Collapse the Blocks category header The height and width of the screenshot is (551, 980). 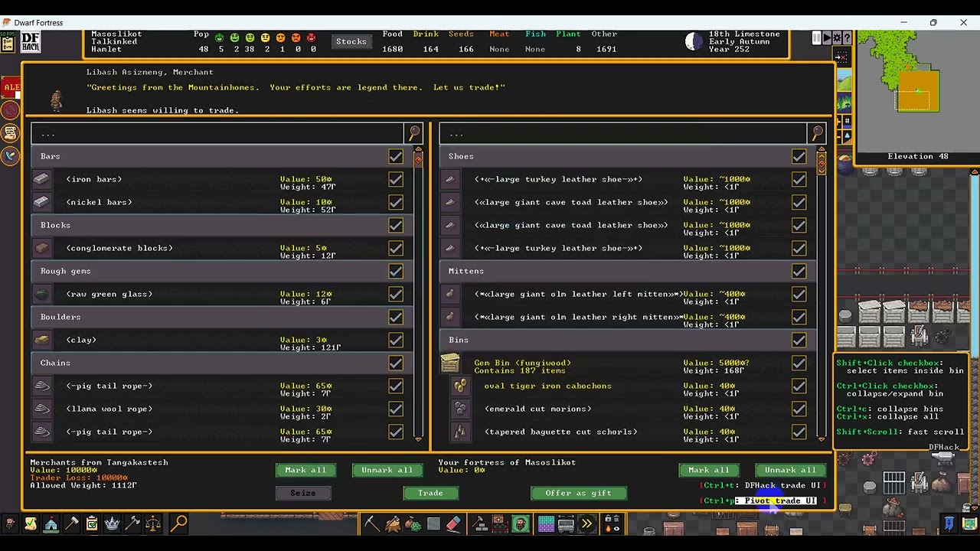coord(222,225)
